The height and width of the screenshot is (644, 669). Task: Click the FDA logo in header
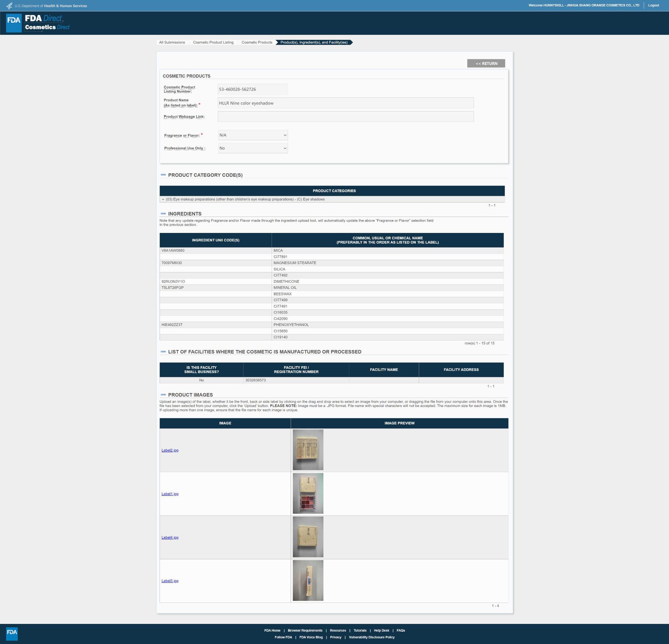tap(14, 23)
